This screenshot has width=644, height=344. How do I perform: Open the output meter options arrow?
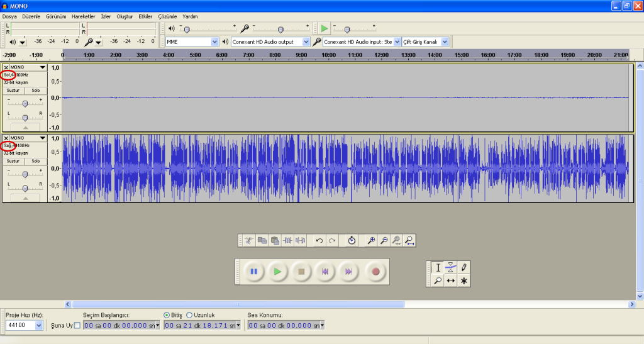(23, 42)
